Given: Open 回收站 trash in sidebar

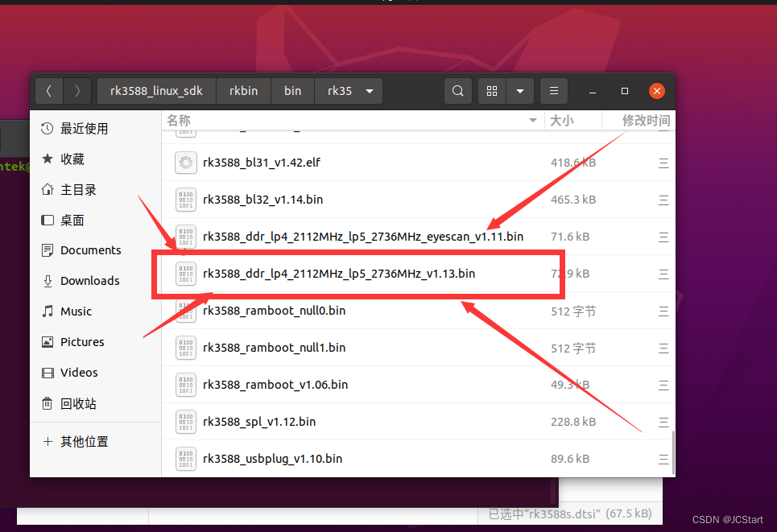Looking at the screenshot, I should (x=95, y=404).
